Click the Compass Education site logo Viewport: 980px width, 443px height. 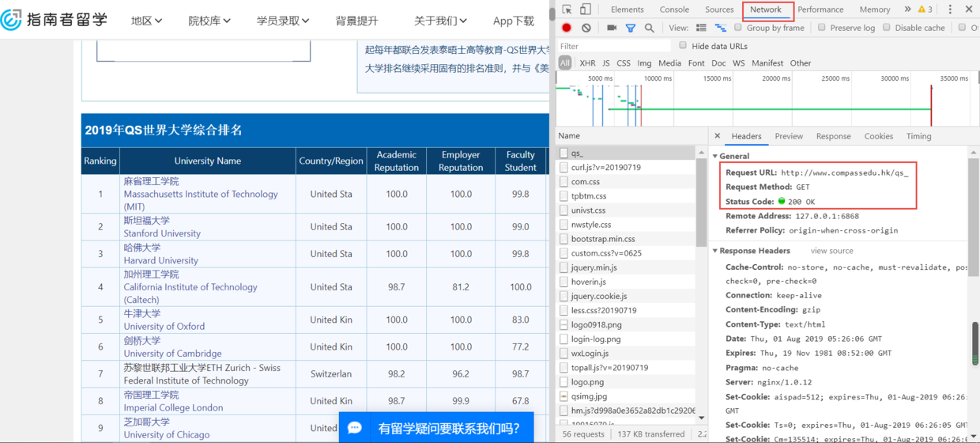click(54, 20)
